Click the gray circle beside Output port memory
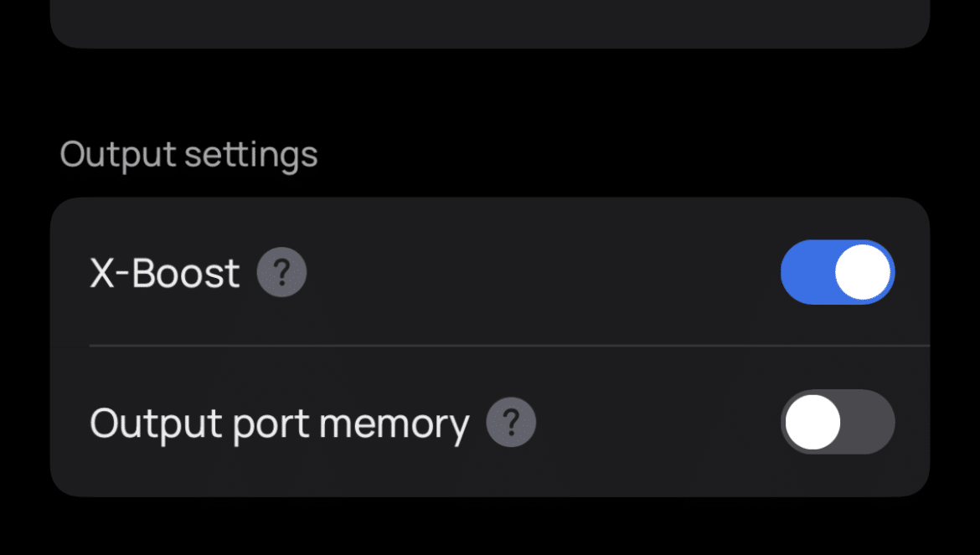Screen dimensions: 980x555 (511, 422)
